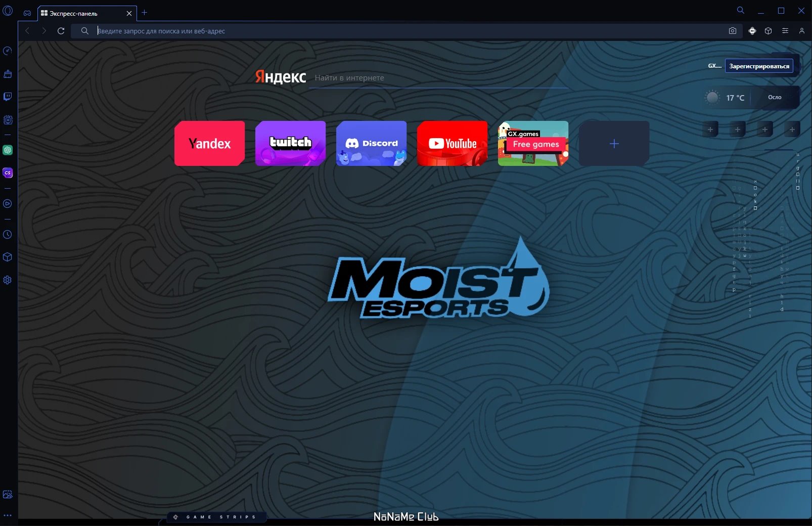This screenshot has width=812, height=526.
Task: Open a new tab with plus button
Action: point(145,13)
